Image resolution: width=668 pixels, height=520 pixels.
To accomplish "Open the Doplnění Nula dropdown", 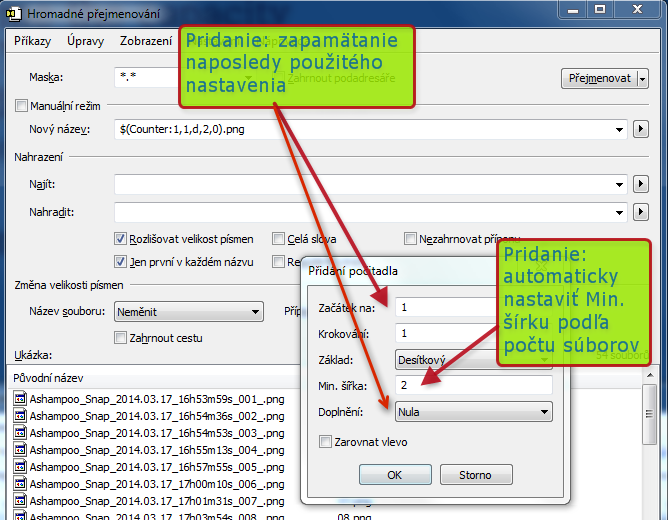I will (x=474, y=412).
